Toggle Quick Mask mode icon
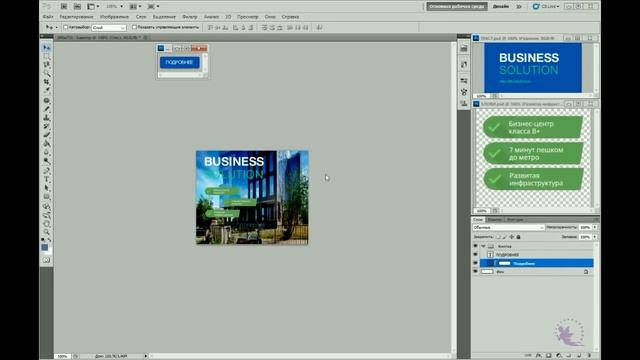This screenshot has width=640, height=360. [x=47, y=260]
